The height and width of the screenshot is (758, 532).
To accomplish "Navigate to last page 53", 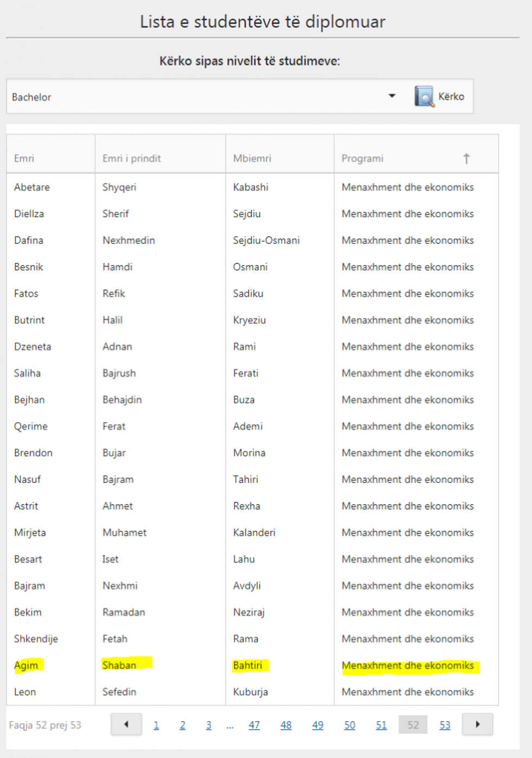I will [x=445, y=725].
